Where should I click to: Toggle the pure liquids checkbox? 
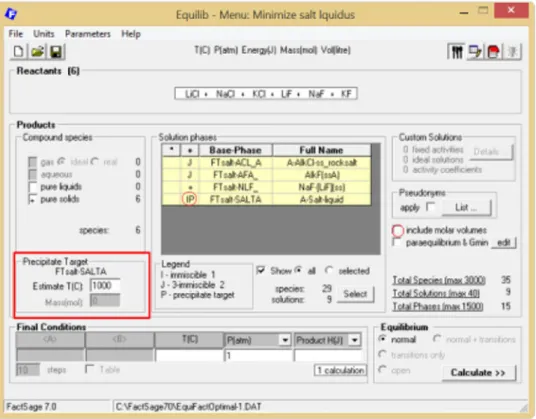coord(33,187)
